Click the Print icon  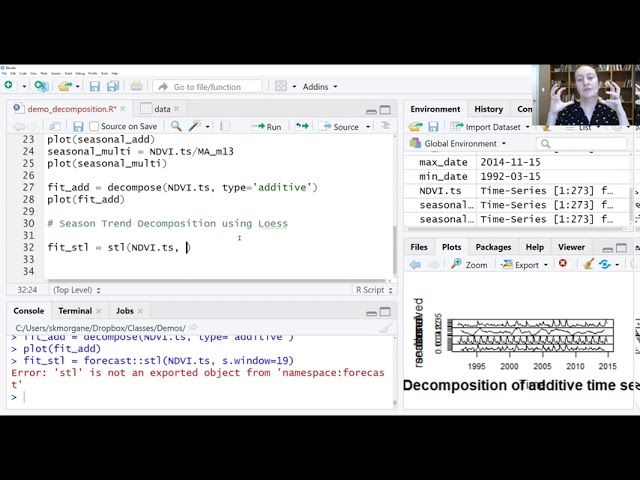pos(136,86)
